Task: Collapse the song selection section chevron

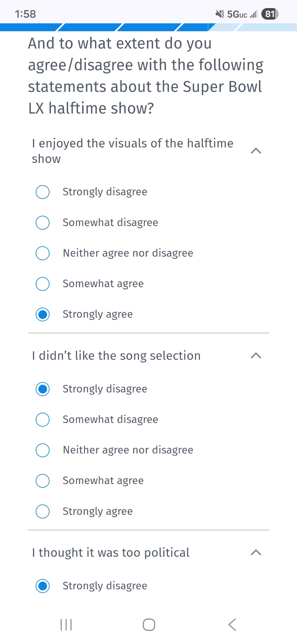Action: (x=256, y=355)
